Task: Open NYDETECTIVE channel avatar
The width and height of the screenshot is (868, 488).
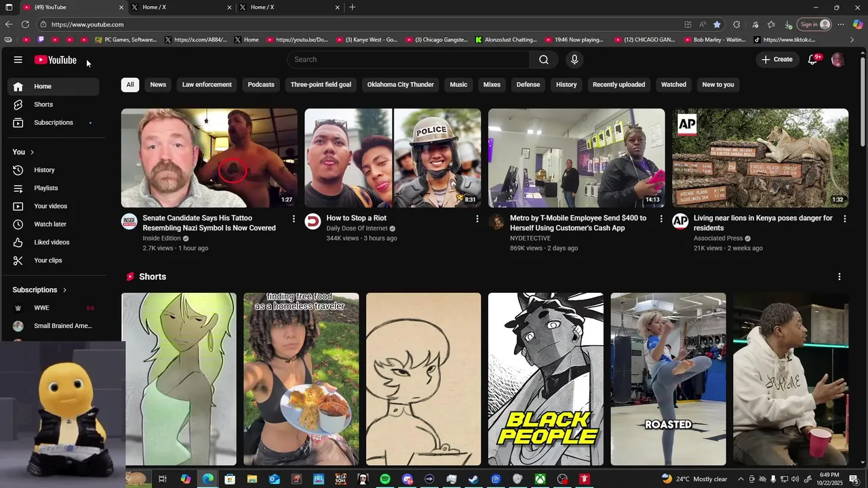Action: pyautogui.click(x=496, y=222)
